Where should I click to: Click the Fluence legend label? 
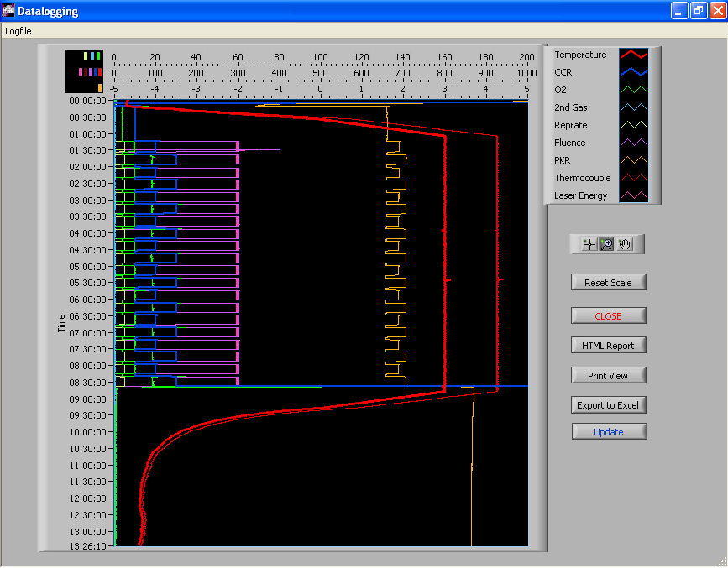569,143
